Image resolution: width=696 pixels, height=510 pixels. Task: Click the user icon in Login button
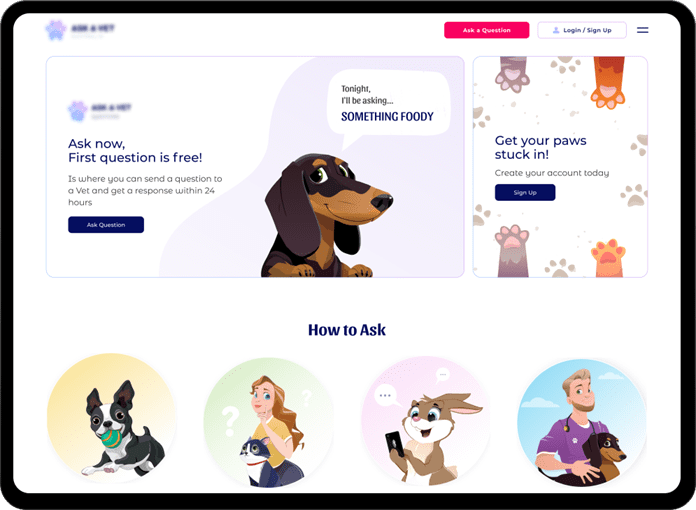[556, 30]
